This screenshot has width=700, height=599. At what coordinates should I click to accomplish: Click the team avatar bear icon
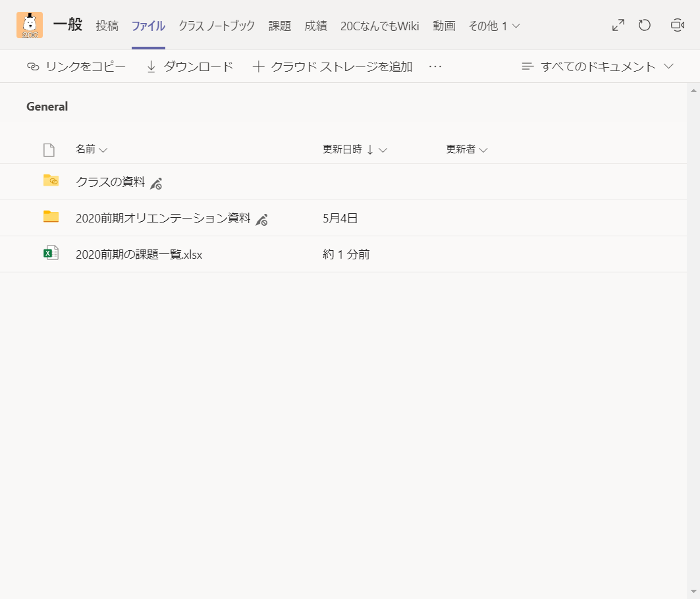coord(30,25)
